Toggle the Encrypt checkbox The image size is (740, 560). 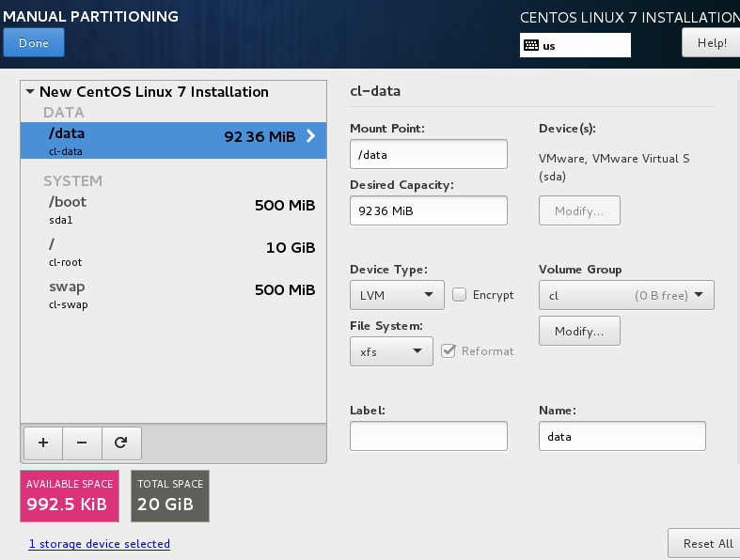pos(459,294)
